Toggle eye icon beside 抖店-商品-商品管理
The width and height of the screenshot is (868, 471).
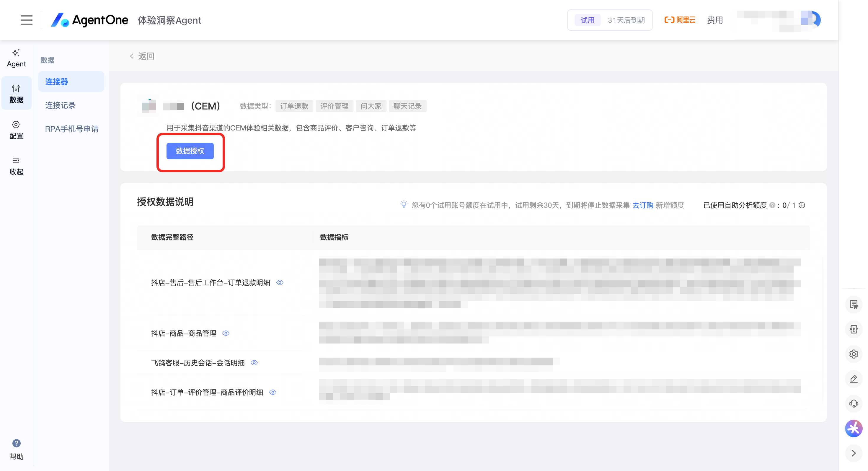[x=226, y=333]
